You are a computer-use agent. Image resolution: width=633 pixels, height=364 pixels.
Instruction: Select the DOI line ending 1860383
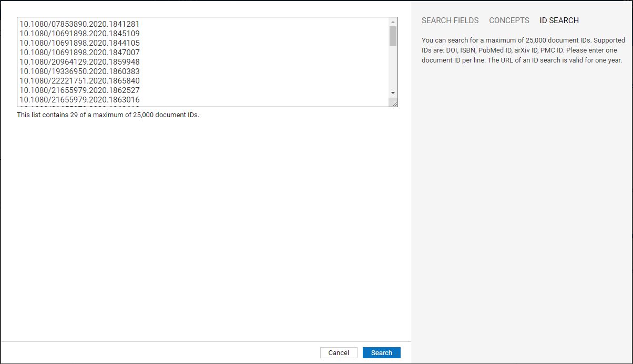[79, 71]
